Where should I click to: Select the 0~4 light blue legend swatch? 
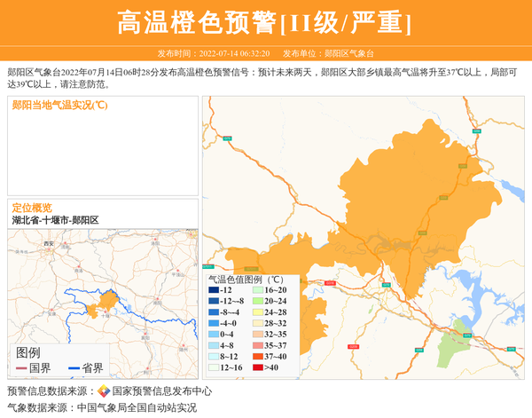point(214,335)
